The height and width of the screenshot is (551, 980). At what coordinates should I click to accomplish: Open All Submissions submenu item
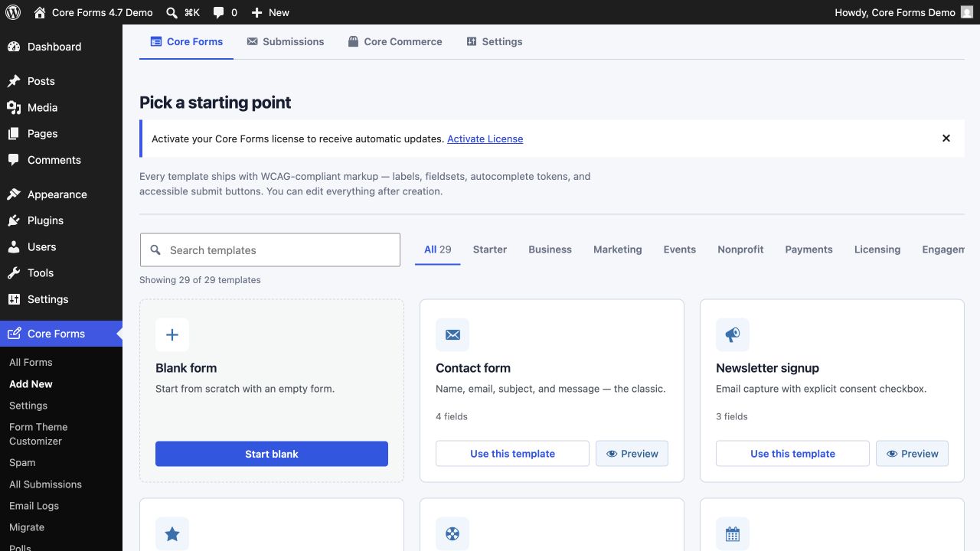45,484
